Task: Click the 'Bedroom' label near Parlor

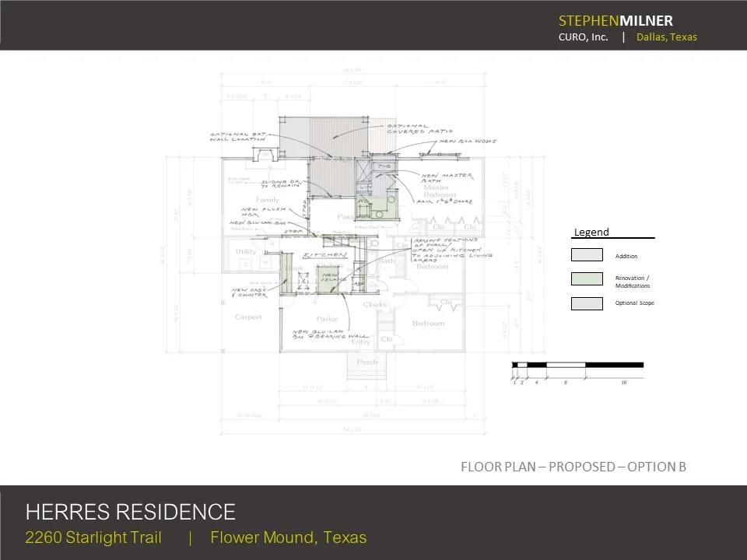Action: (428, 324)
